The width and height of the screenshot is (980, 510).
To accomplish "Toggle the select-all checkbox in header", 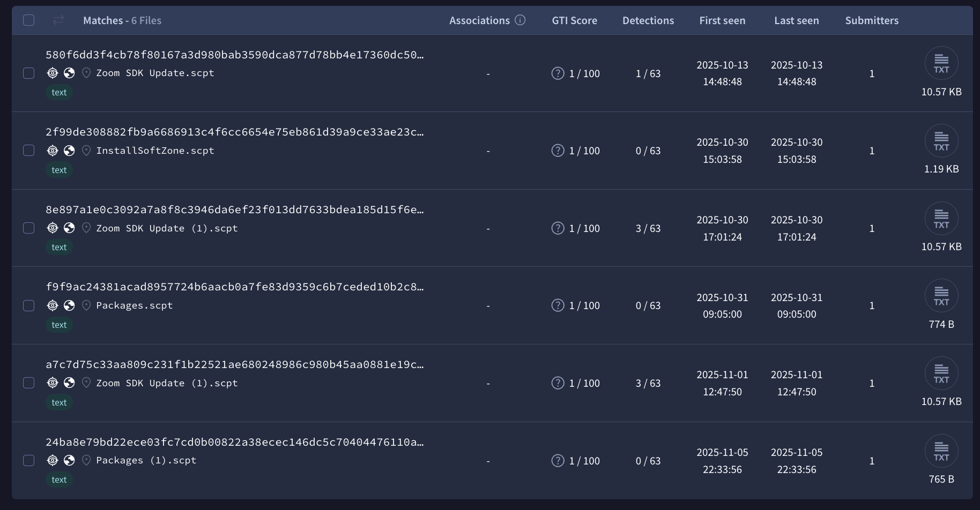I will pyautogui.click(x=29, y=20).
